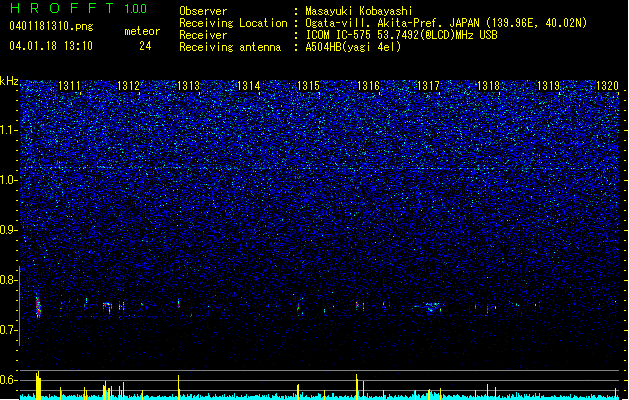Click the 1.1 kHz frequency tick label
Viewport: 629px width, 400px height.
[9, 130]
